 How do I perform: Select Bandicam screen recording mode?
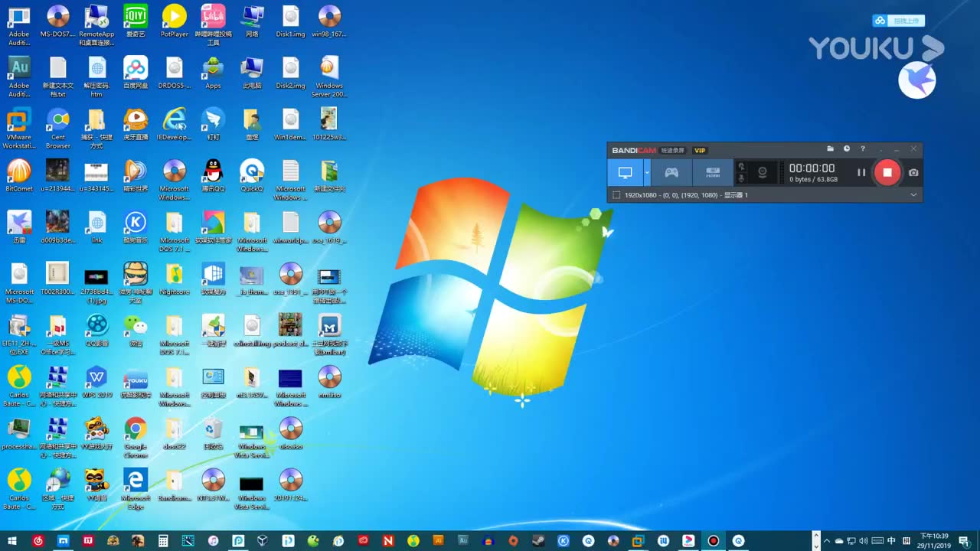(x=626, y=172)
